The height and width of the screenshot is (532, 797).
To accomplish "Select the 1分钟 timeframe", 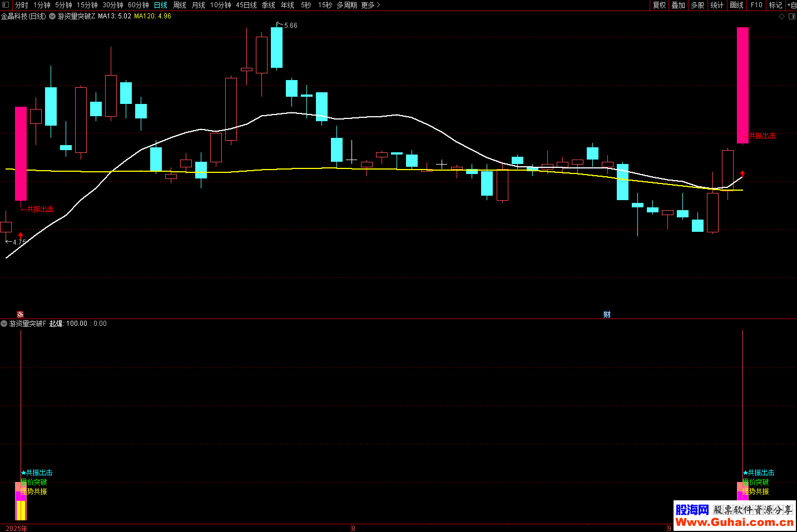I will point(42,5).
